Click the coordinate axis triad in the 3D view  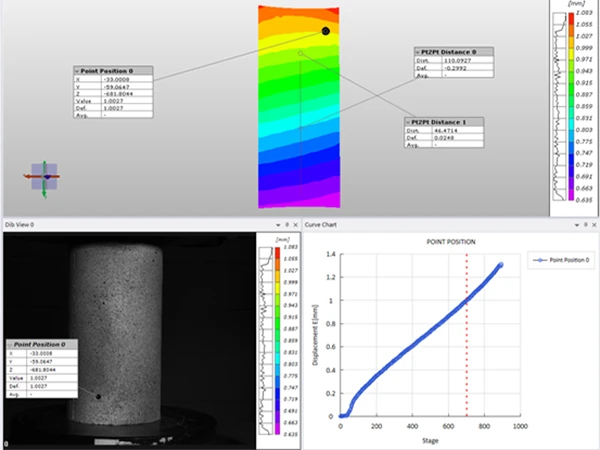pyautogui.click(x=44, y=176)
